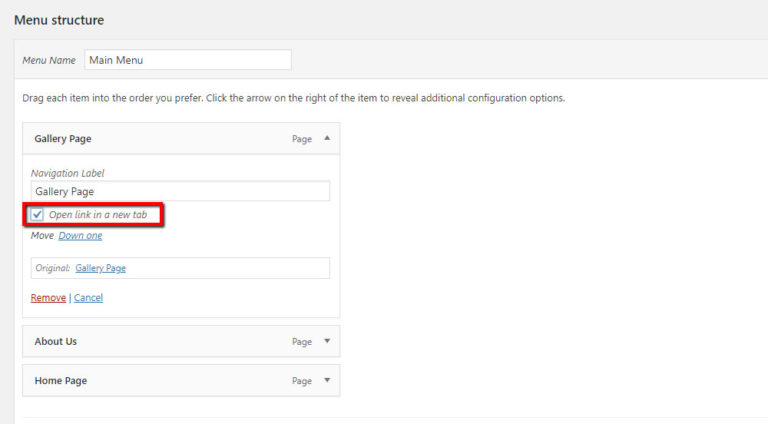Expand the About Us menu item arrow
The height and width of the screenshot is (424, 768).
pyautogui.click(x=327, y=341)
